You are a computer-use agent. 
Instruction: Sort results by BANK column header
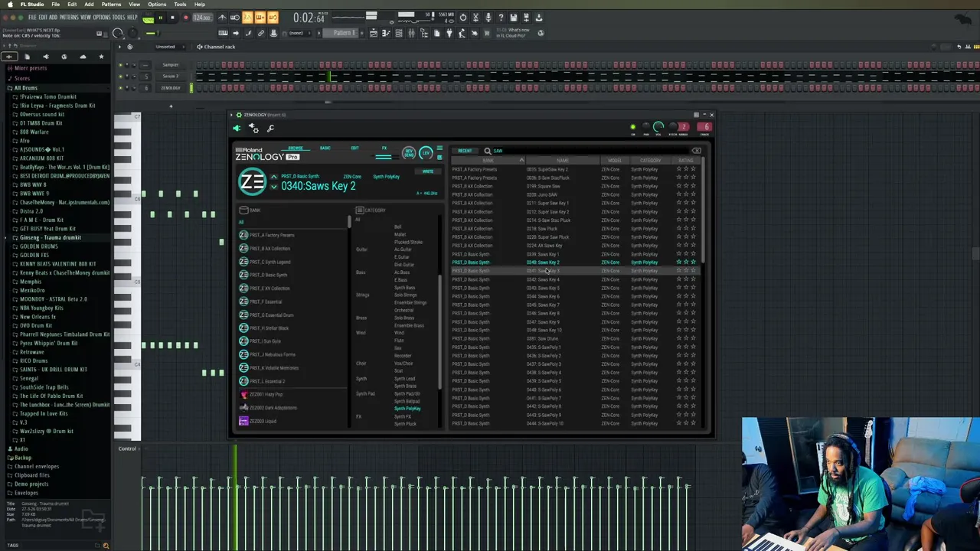(488, 161)
